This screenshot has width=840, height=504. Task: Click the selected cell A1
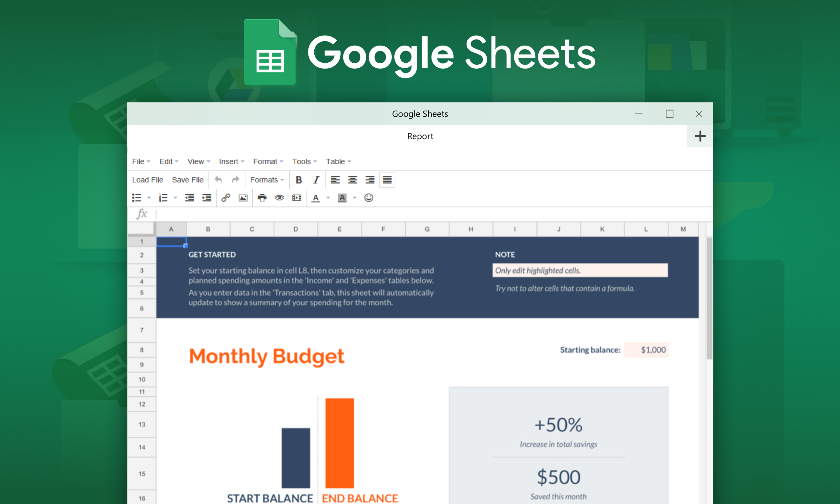click(171, 241)
